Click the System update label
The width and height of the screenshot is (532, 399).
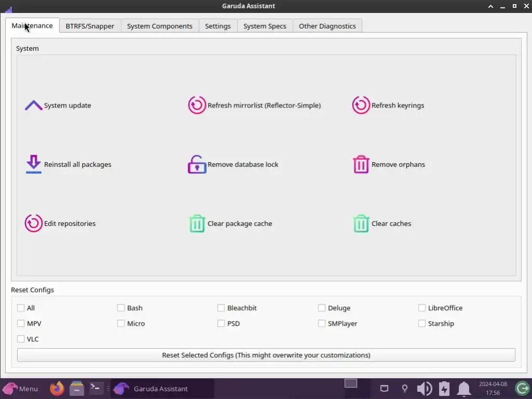(x=68, y=105)
